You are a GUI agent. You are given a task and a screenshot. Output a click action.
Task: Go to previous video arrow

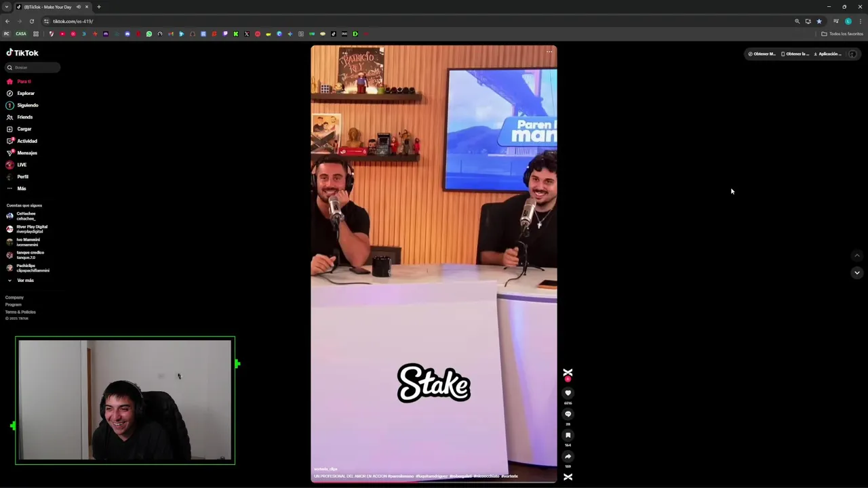[857, 256]
